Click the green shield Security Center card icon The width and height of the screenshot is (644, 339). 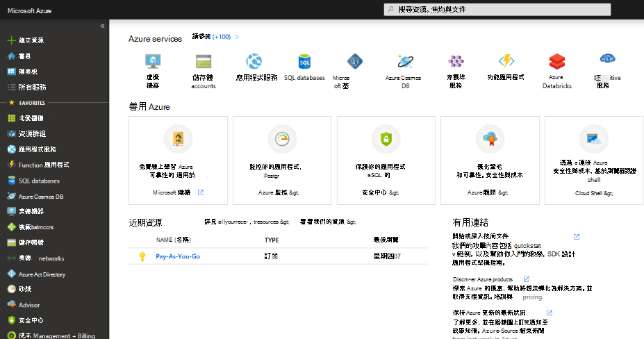(x=386, y=139)
